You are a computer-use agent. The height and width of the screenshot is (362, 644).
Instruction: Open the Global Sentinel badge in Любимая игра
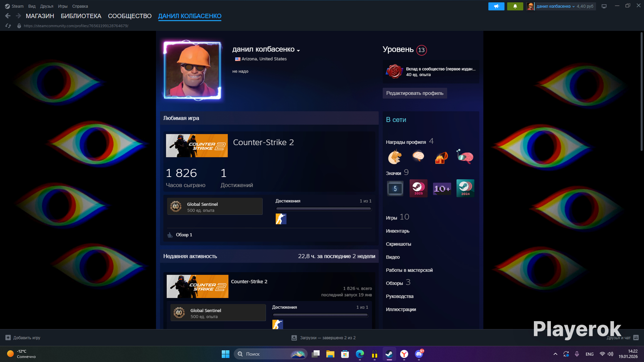(x=215, y=206)
